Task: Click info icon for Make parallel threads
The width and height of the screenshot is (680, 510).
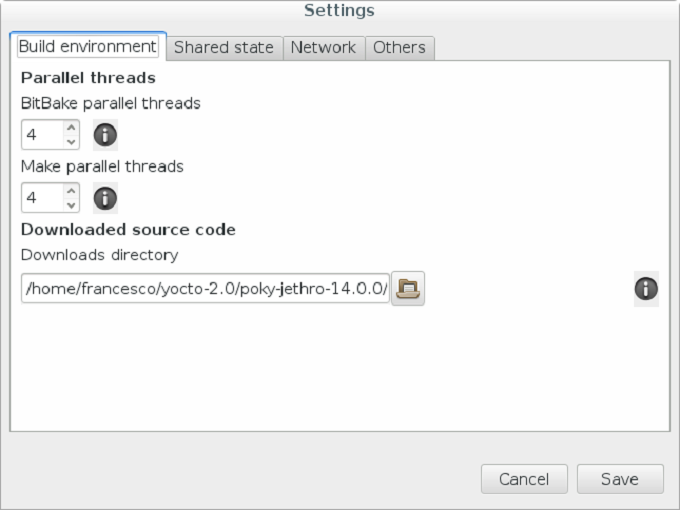Action: 105,198
